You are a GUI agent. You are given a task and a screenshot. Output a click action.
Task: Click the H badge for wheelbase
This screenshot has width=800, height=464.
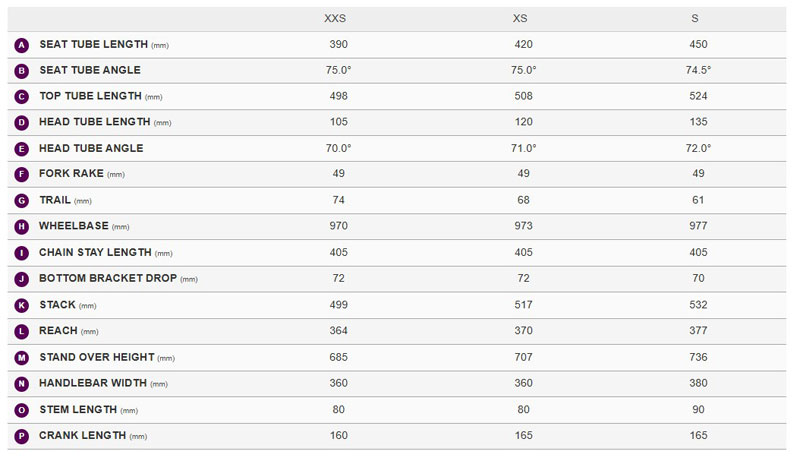pos(22,227)
